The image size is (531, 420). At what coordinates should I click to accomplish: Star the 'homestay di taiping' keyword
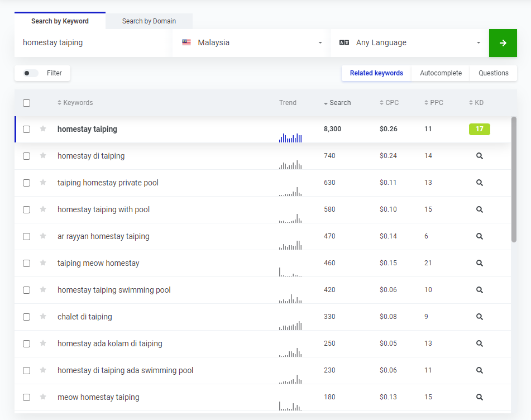tap(43, 156)
